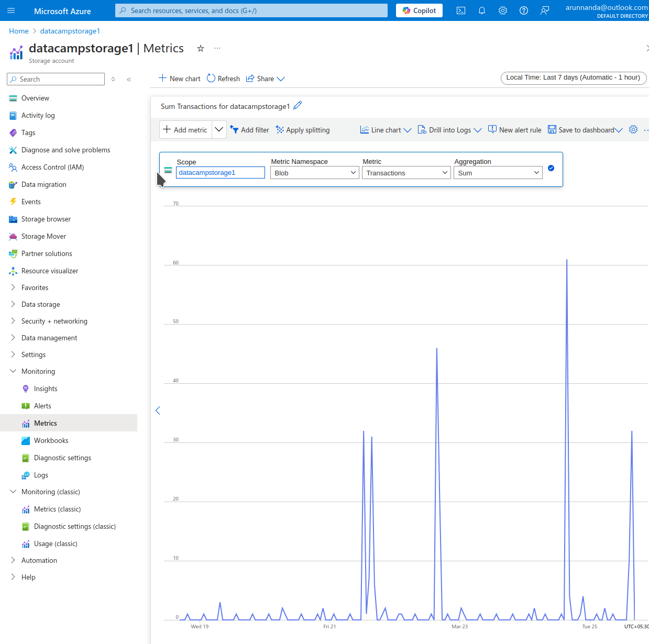This screenshot has height=644, width=649.
Task: Open the more options ellipsis beside title
Action: (217, 48)
